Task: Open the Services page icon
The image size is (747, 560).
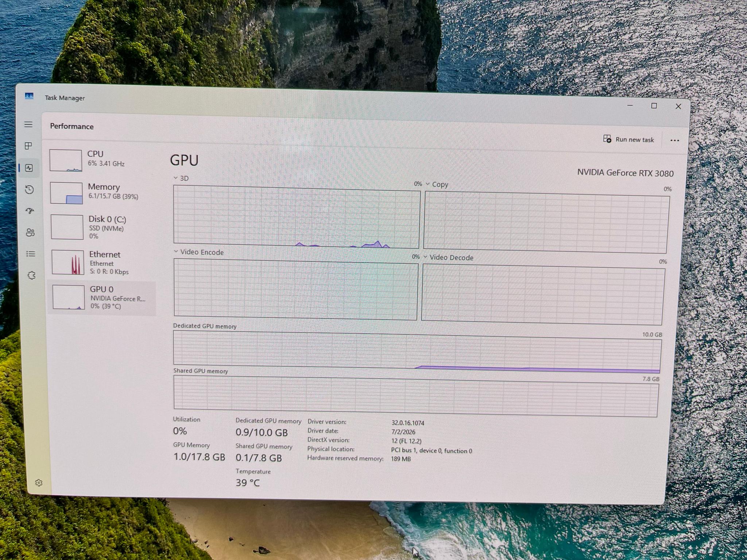Action: coord(31,275)
